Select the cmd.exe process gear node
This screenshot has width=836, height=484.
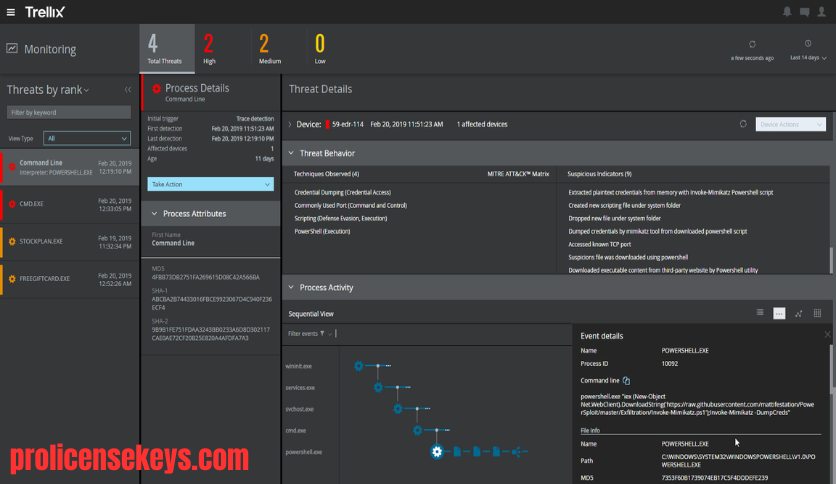[417, 430]
